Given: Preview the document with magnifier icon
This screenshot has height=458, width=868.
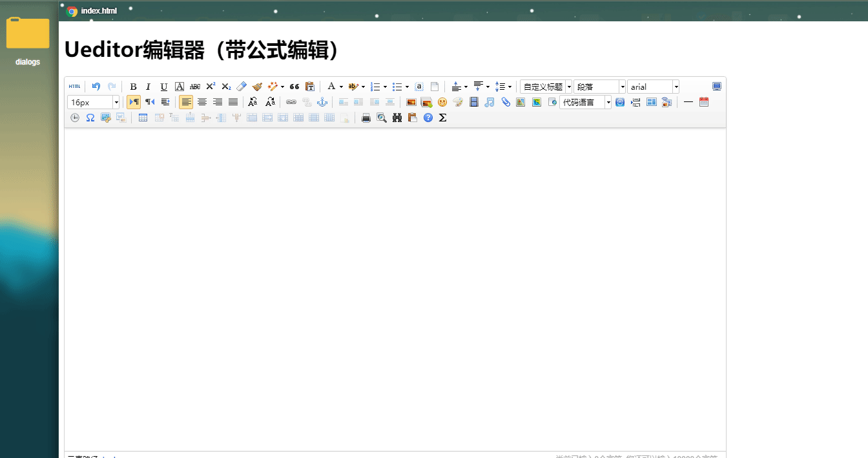Looking at the screenshot, I should (382, 118).
